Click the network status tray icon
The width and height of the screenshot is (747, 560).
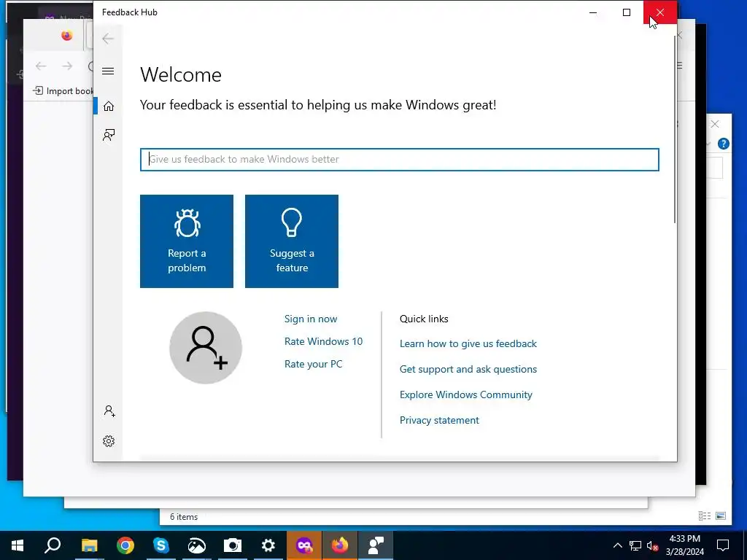635,545
